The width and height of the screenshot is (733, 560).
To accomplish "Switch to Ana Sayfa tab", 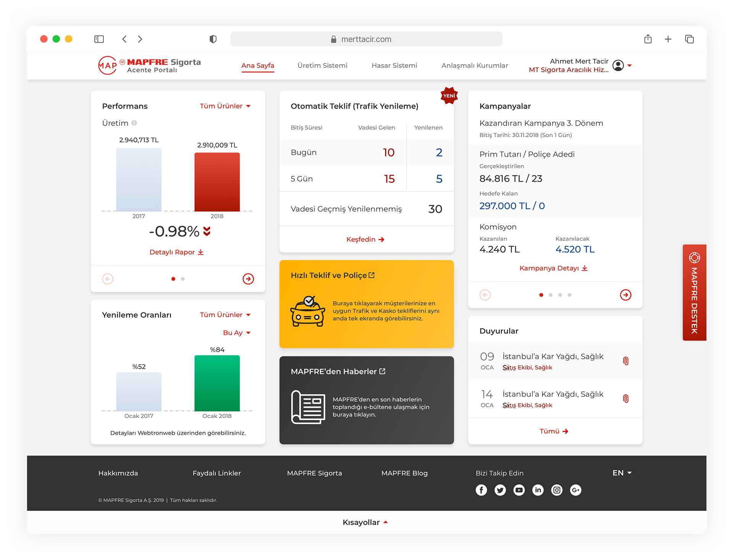I will pos(258,66).
